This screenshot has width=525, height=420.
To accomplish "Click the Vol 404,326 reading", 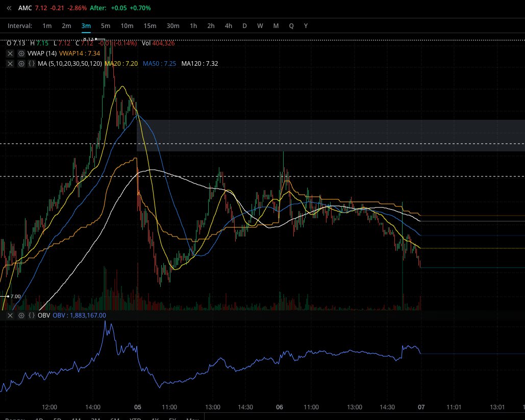I will click(x=158, y=43).
